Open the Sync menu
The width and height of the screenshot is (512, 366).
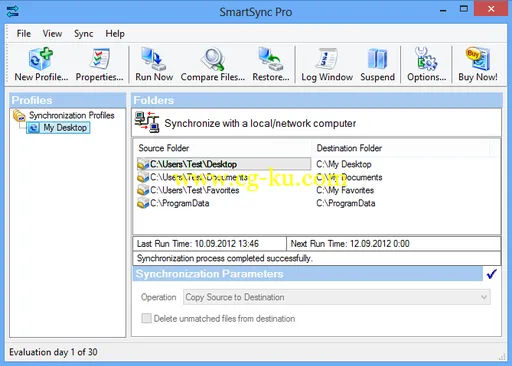(83, 33)
